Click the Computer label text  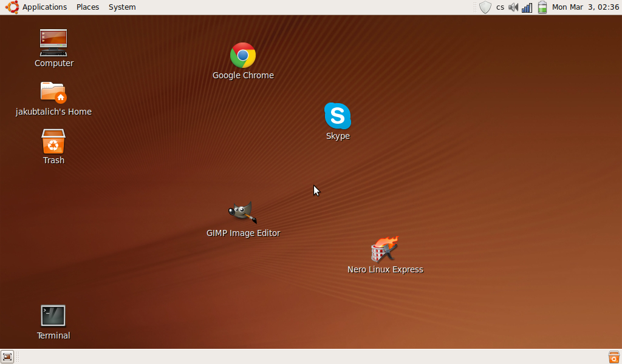point(54,63)
